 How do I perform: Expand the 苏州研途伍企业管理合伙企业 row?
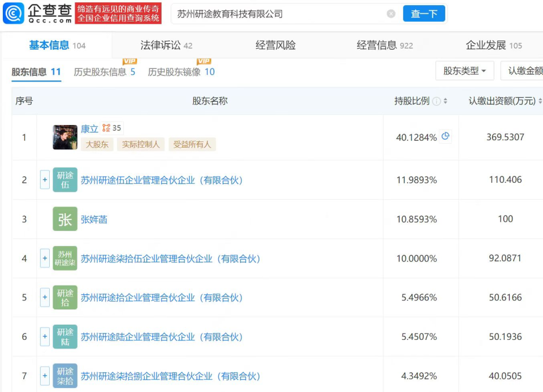pos(45,180)
